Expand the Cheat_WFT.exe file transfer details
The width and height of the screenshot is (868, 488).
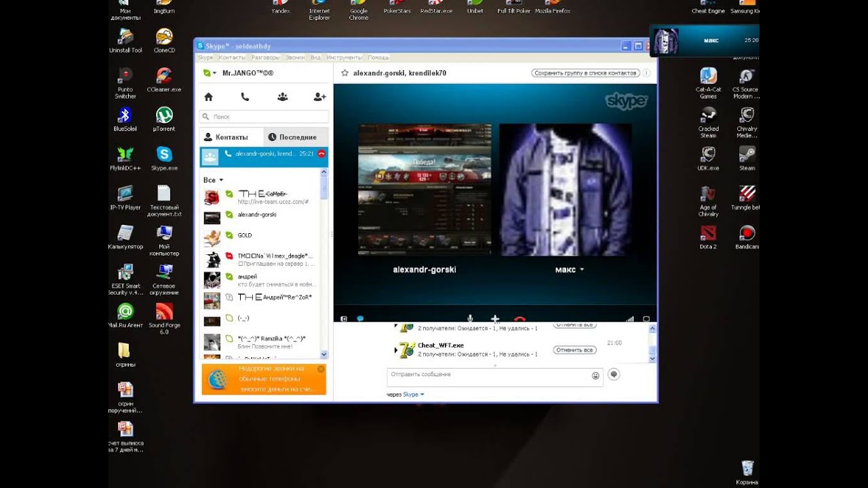coord(396,350)
